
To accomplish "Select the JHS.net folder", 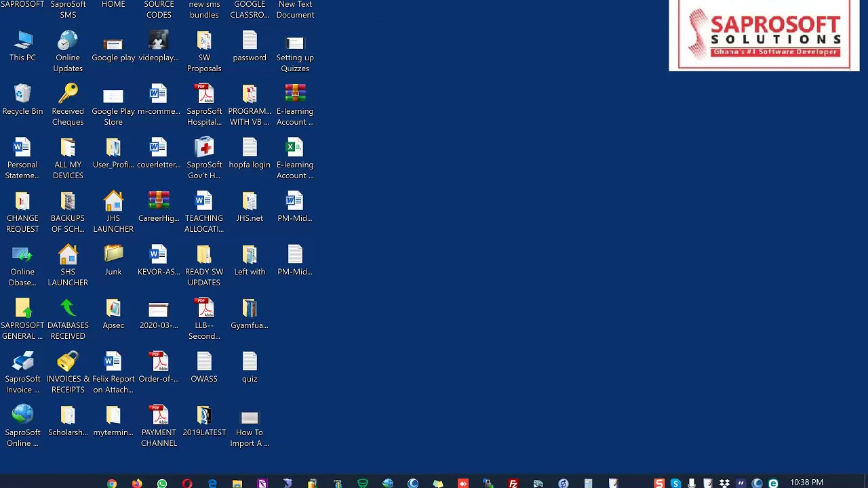I will coord(250,207).
